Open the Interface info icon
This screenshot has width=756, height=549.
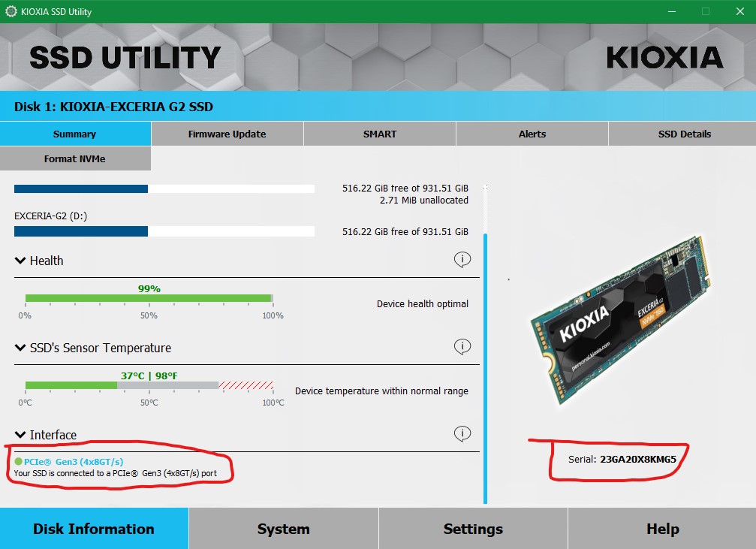click(462, 433)
